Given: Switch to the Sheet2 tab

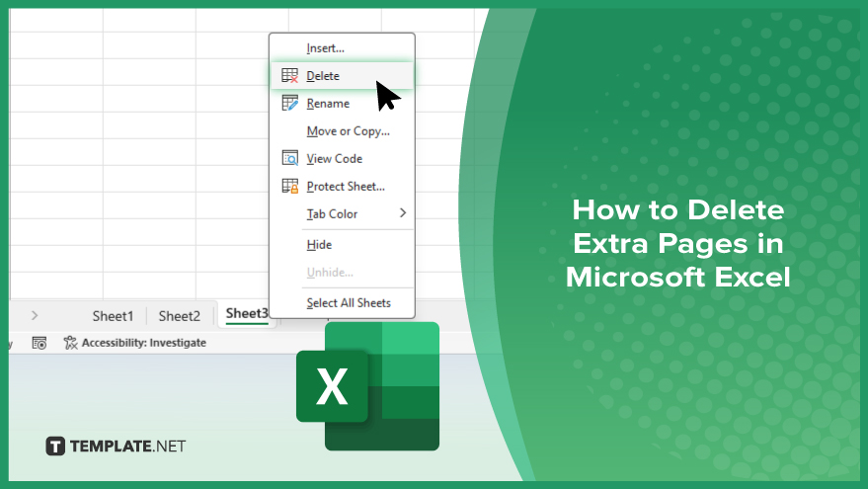Looking at the screenshot, I should coord(180,316).
